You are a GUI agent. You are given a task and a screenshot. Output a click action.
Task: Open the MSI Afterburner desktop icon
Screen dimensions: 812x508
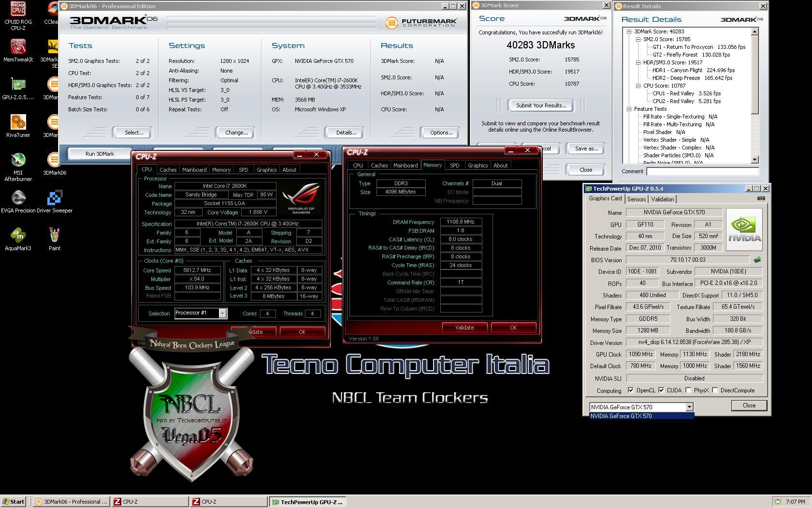[x=18, y=167]
